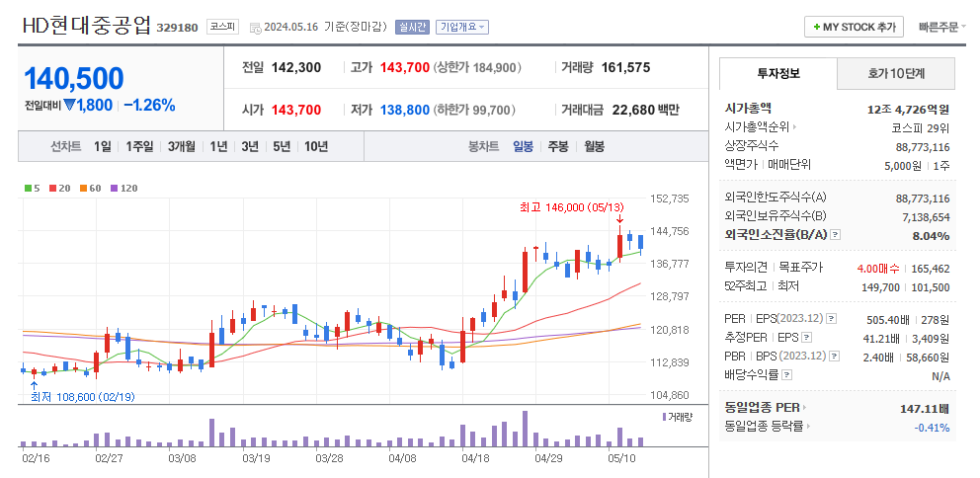Screen dimensions: 980x478
Task: Click the green plus icon in MY STOCK 추가
Action: [x=816, y=28]
